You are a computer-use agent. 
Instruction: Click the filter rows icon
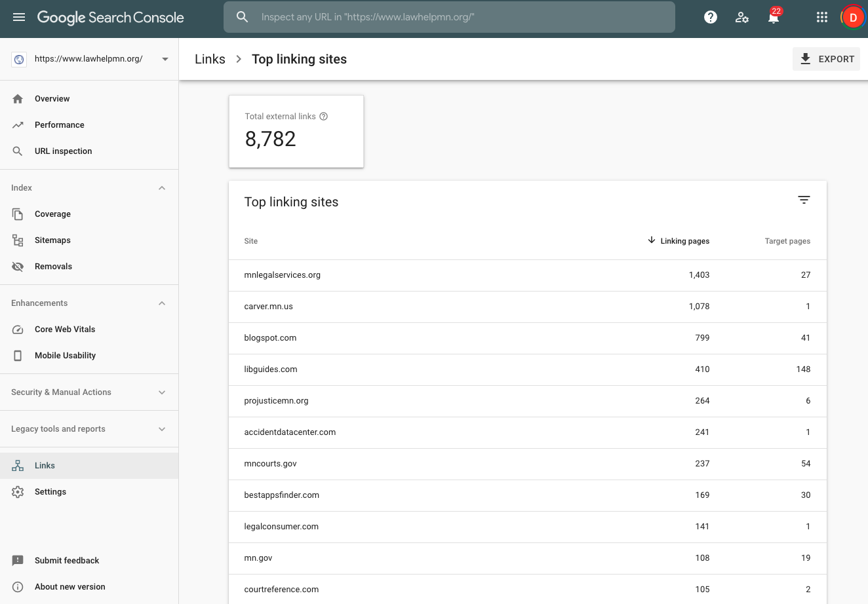804,200
